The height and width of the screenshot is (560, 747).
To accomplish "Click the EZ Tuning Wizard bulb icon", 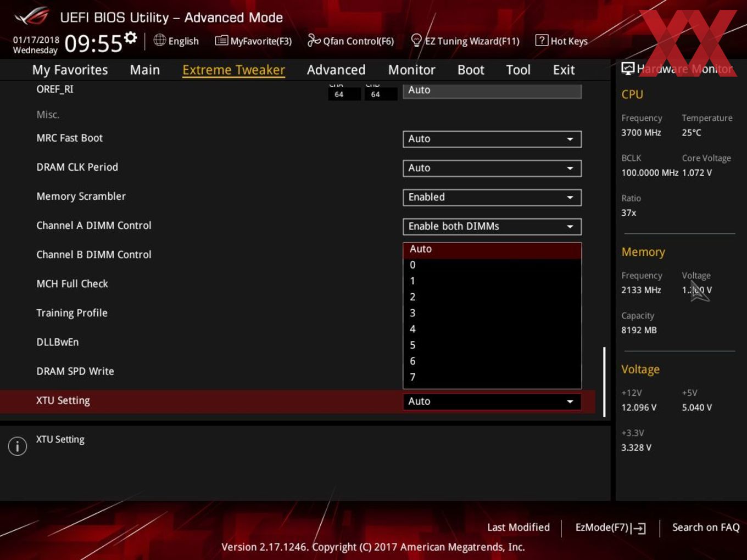I will (x=416, y=40).
